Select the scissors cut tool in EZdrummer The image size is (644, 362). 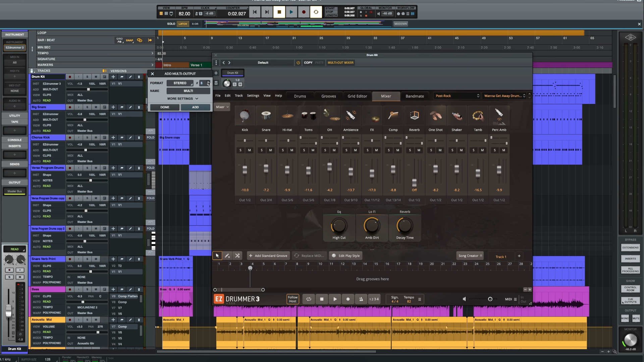(237, 256)
